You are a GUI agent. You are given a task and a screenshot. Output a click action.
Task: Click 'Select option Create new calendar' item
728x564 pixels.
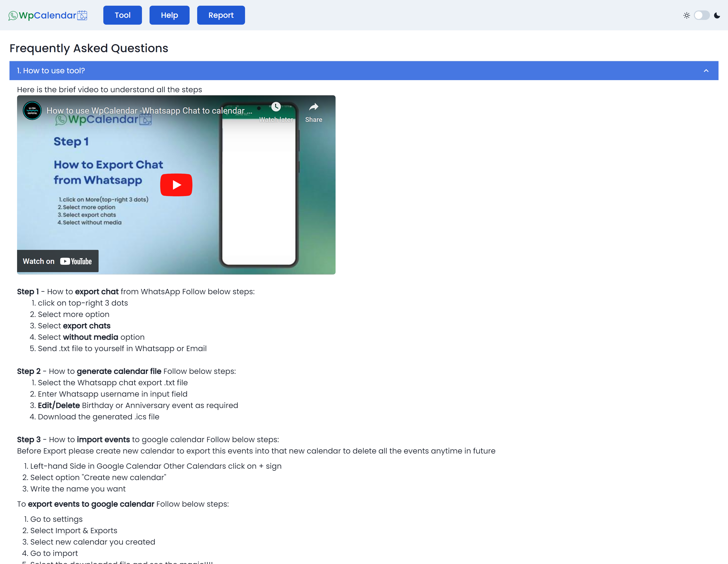98,477
